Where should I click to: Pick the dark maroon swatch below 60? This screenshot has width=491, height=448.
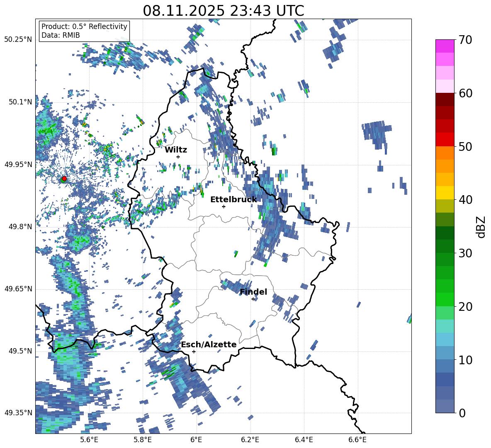(x=445, y=99)
